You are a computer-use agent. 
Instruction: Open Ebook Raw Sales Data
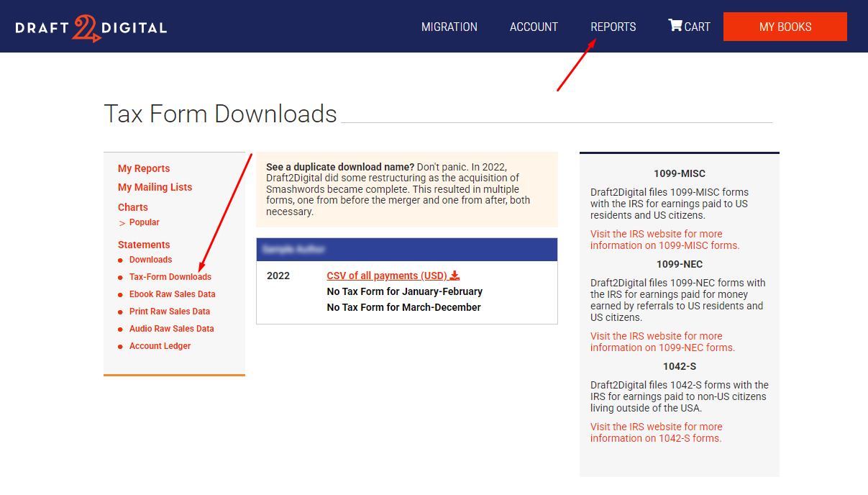[173, 294]
